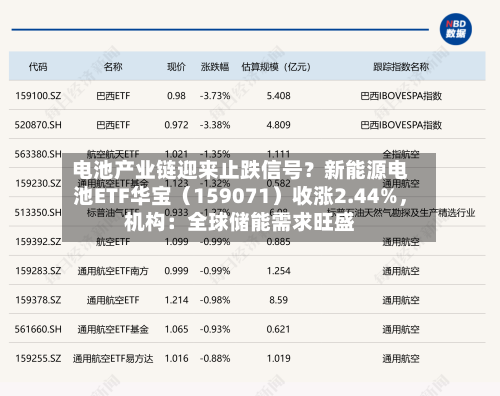Viewport: 500px width, 396px height.
Task: Click scale value 0.621
Action: (x=278, y=329)
